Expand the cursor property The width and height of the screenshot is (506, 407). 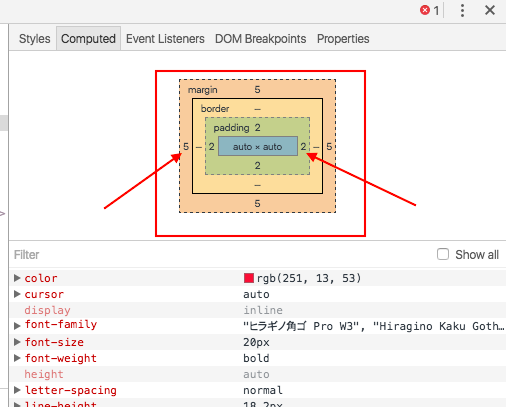click(17, 294)
